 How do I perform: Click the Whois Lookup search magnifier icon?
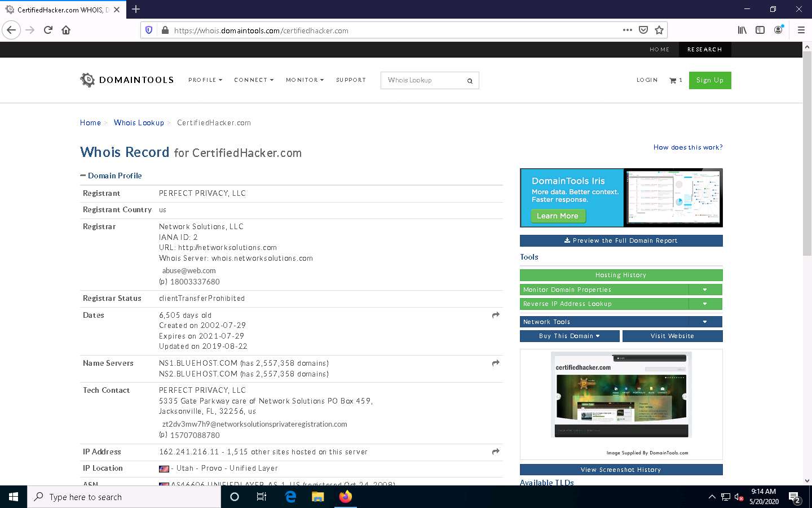(470, 81)
